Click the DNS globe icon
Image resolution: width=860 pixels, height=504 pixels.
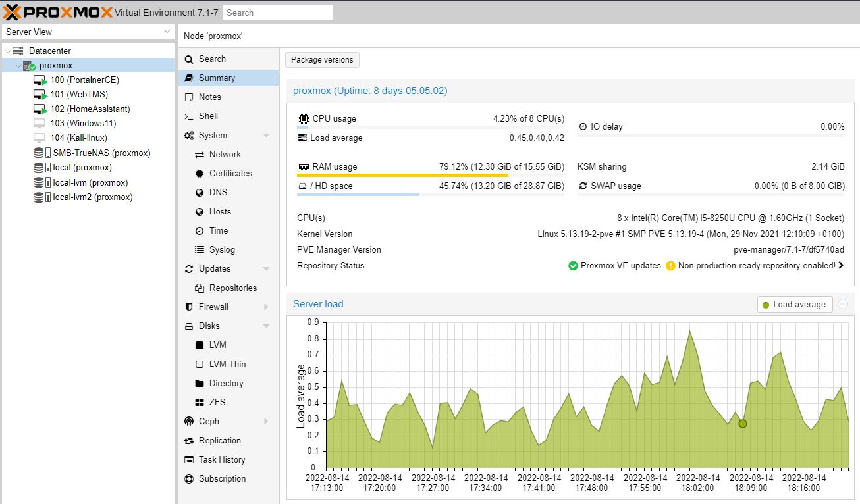click(200, 192)
